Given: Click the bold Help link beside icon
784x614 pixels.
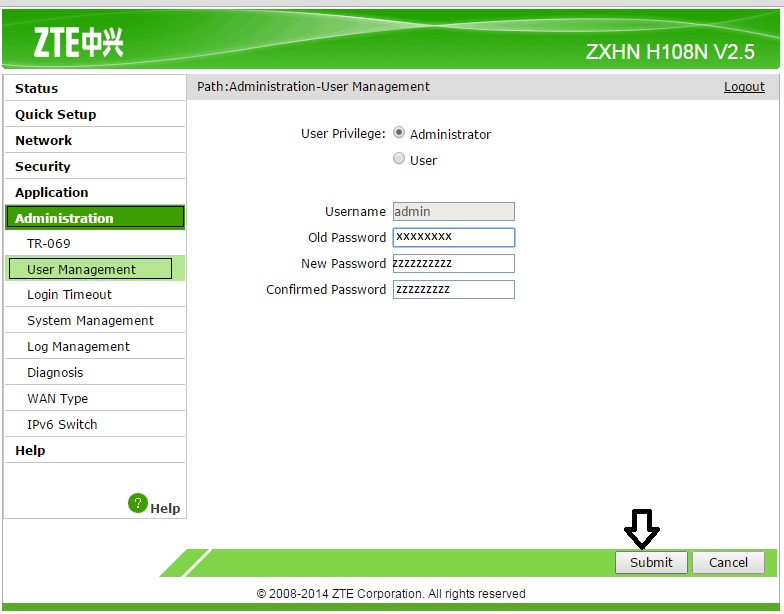Looking at the screenshot, I should pyautogui.click(x=165, y=508).
